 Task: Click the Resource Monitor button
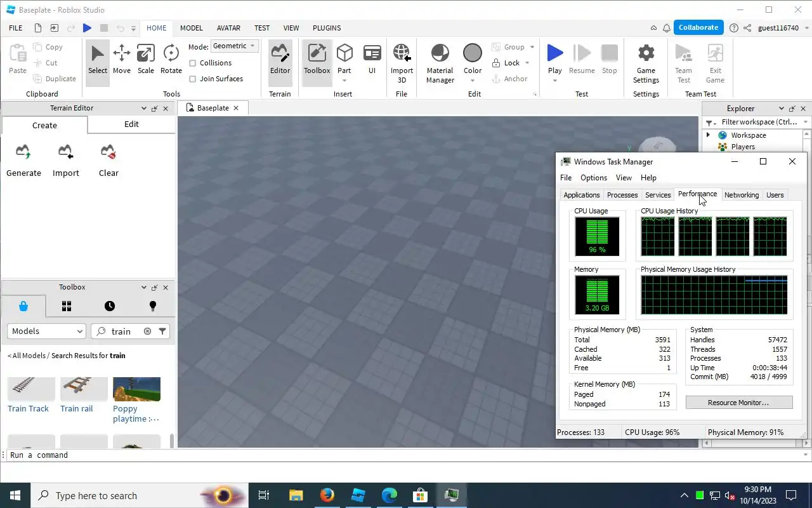point(738,403)
